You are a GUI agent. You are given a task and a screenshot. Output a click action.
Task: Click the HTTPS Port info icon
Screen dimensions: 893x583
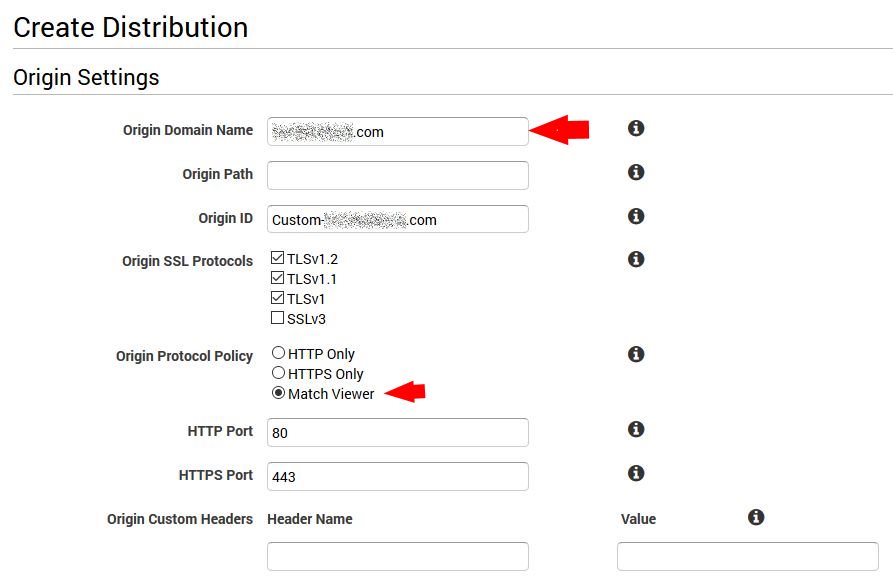coord(636,473)
